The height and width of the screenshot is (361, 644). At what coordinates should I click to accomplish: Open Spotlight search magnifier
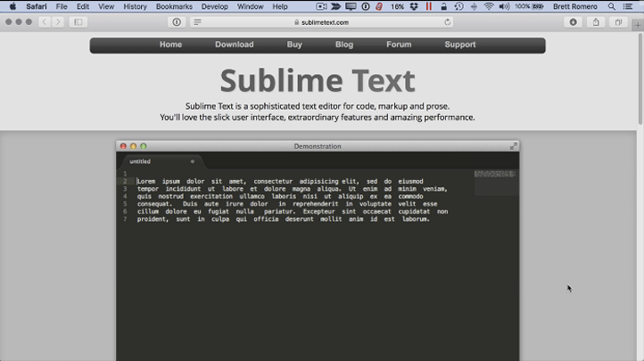tap(612, 6)
